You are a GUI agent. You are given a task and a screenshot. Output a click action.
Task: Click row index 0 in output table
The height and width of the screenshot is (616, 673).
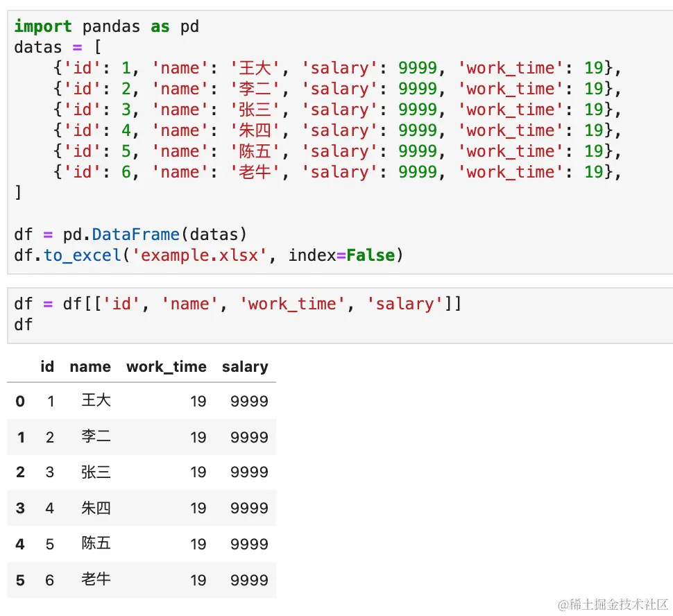20,402
